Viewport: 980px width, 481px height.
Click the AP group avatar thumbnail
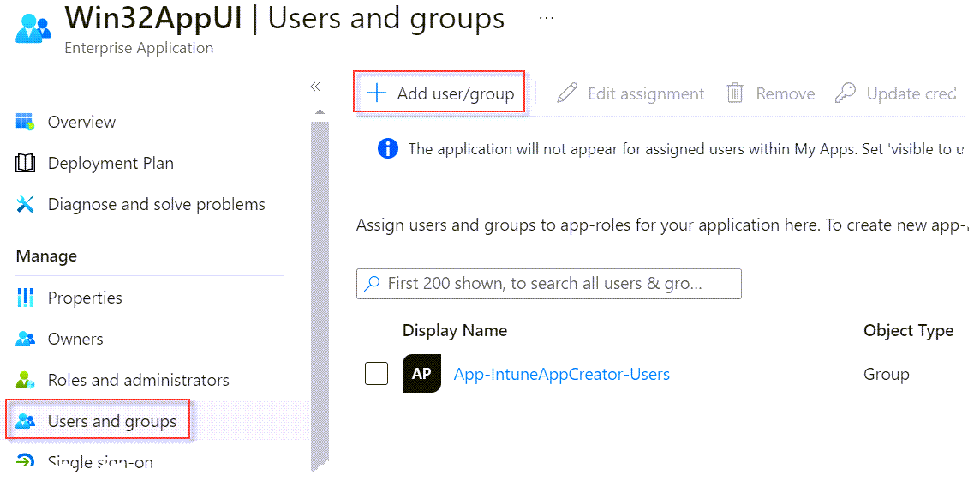[x=421, y=374]
